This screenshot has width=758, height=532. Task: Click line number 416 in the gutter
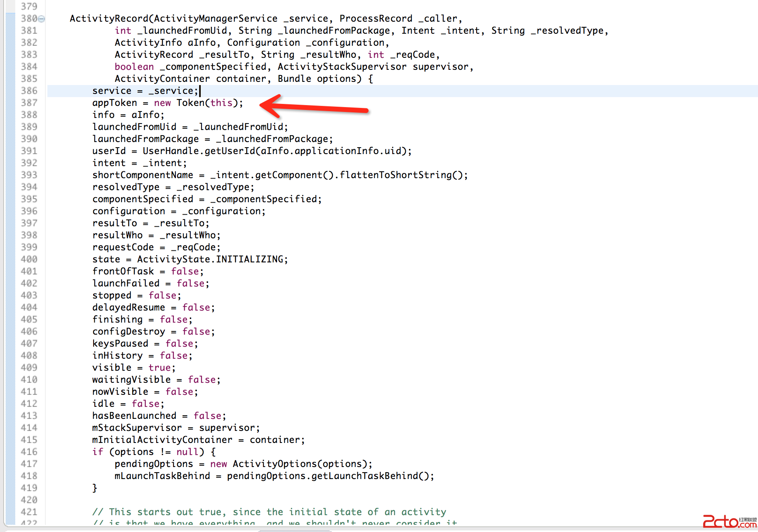coord(29,452)
